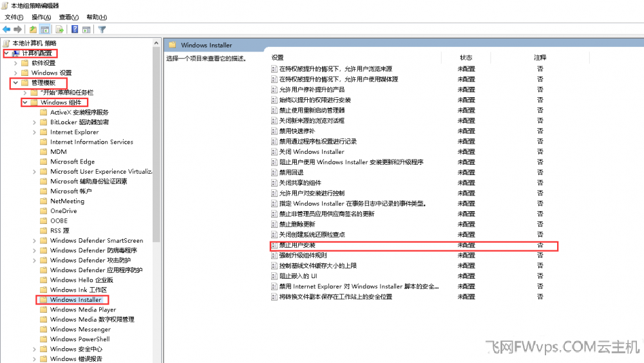644x363 pixels.
Task: Expand the BitLocker 驱动器加密 node
Action: point(35,122)
